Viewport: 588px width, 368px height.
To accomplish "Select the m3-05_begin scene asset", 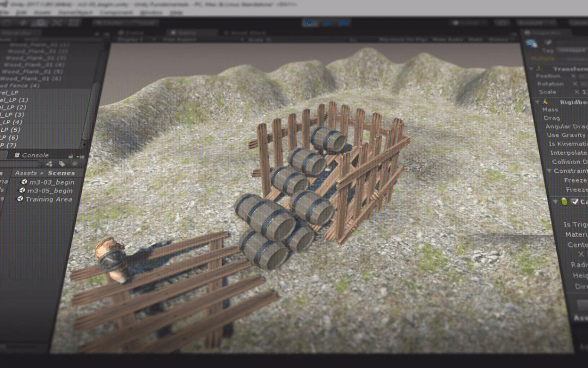I will (x=50, y=190).
